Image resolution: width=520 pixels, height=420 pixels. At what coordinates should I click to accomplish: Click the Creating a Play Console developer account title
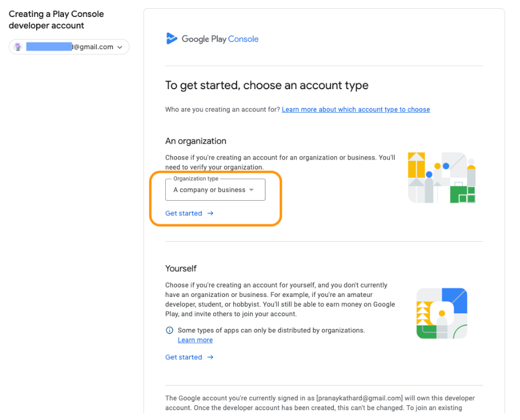click(x=56, y=20)
